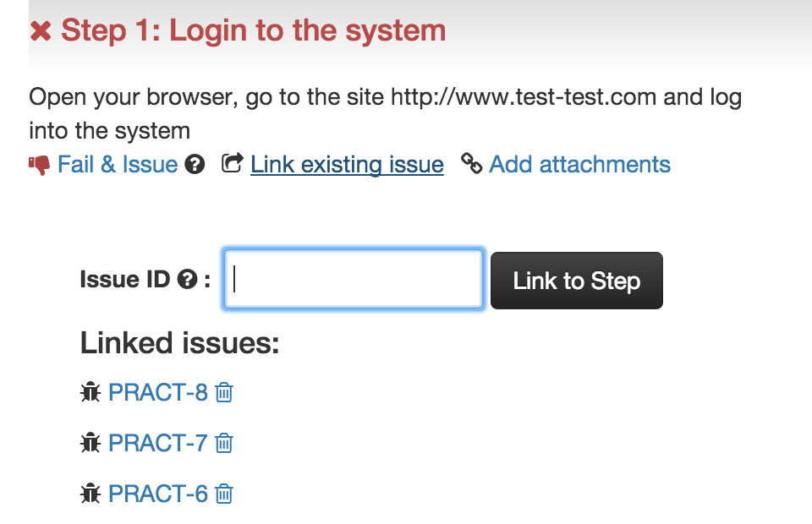The height and width of the screenshot is (524, 812).
Task: Click Link existing issue link
Action: [x=347, y=165]
